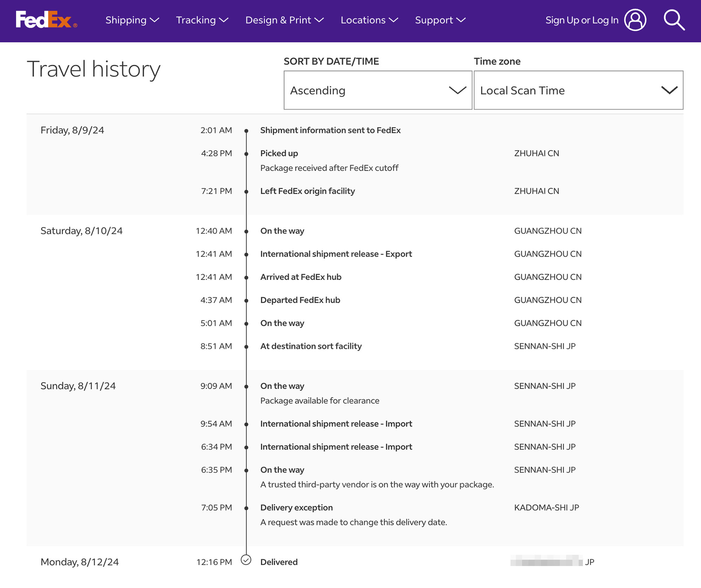The width and height of the screenshot is (701, 588).
Task: Click International shipment release - Export
Action: click(x=336, y=254)
